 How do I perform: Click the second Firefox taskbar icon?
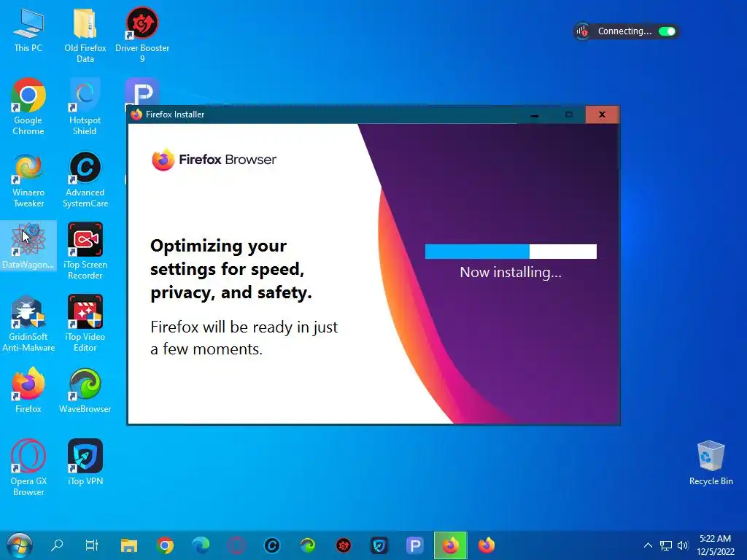pos(487,545)
